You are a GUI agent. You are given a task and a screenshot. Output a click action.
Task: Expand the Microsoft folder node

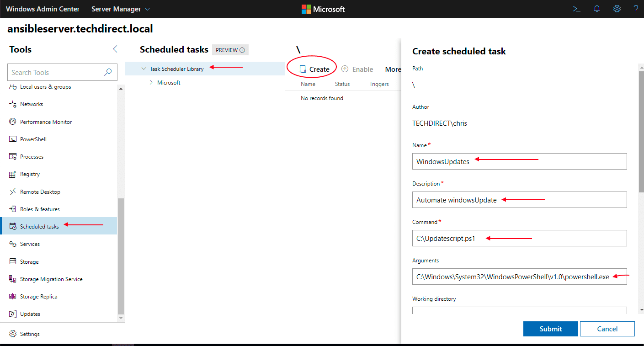point(151,83)
